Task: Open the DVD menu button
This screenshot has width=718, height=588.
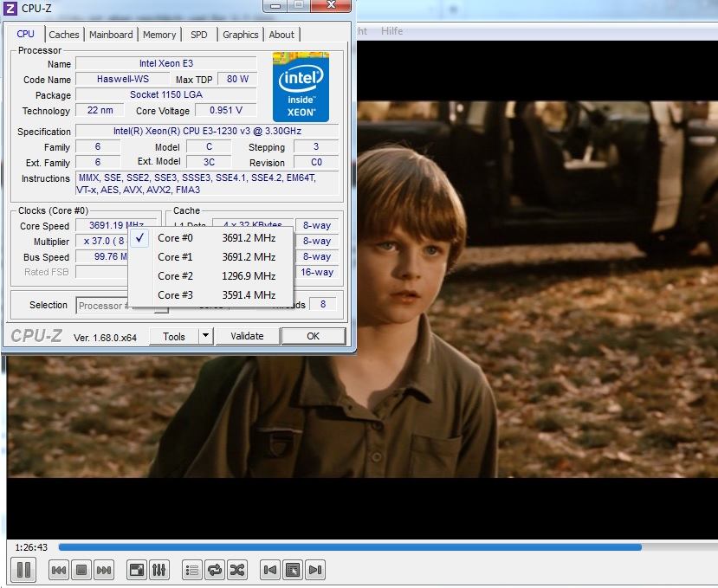Action: point(293,570)
